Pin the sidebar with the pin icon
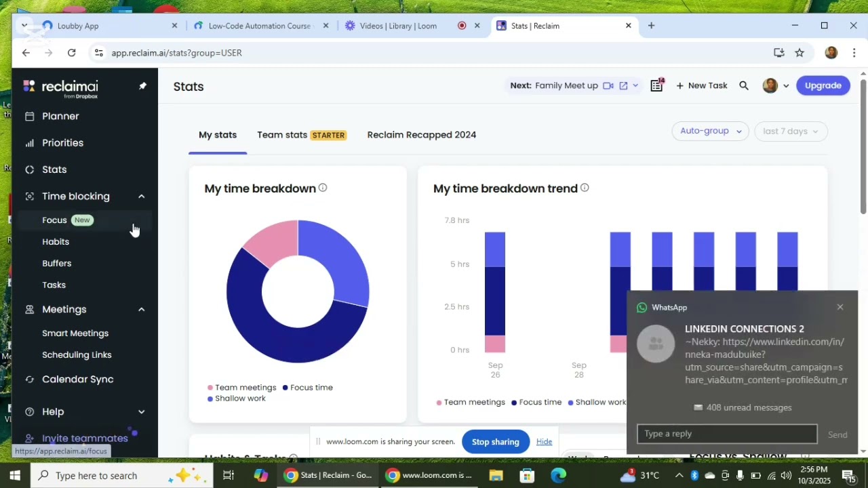This screenshot has width=868, height=488. (142, 86)
